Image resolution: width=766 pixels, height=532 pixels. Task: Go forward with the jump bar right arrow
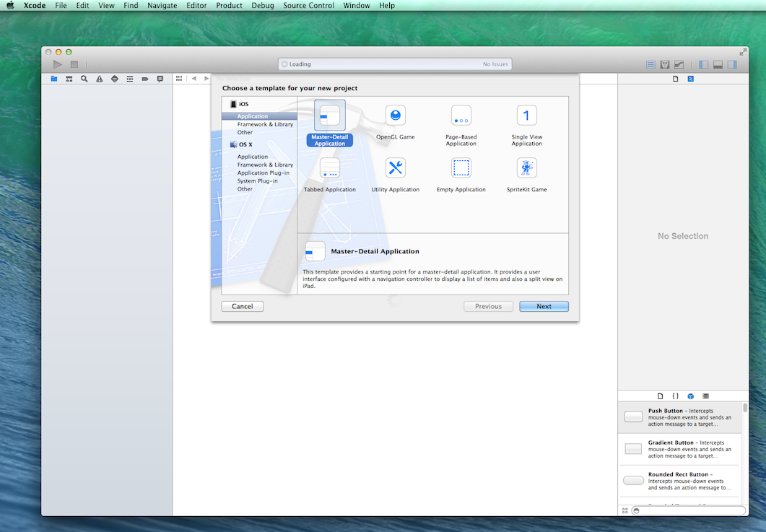pos(206,78)
